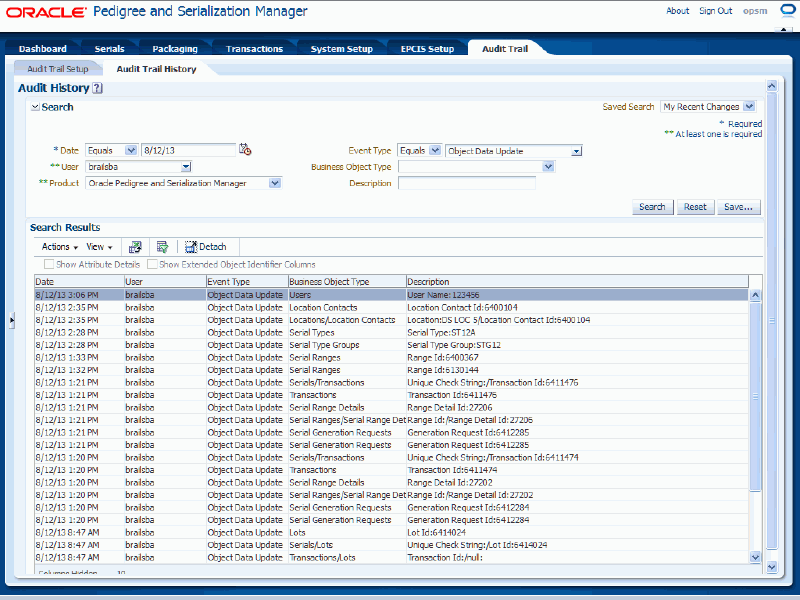Select the row Range Id:6400367
Image resolution: width=800 pixels, height=600 pixels.
click(x=391, y=358)
